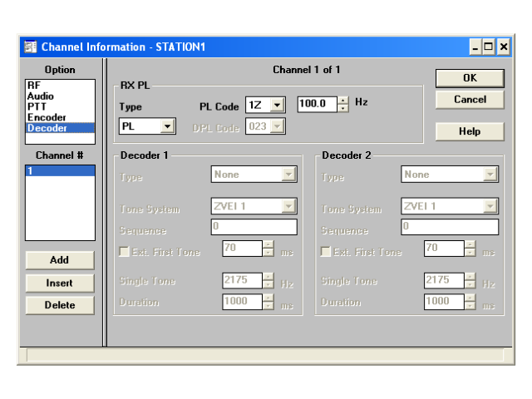Open the RX PL Type dropdown
Image resolution: width=532 pixels, height=399 pixels.
(167, 126)
